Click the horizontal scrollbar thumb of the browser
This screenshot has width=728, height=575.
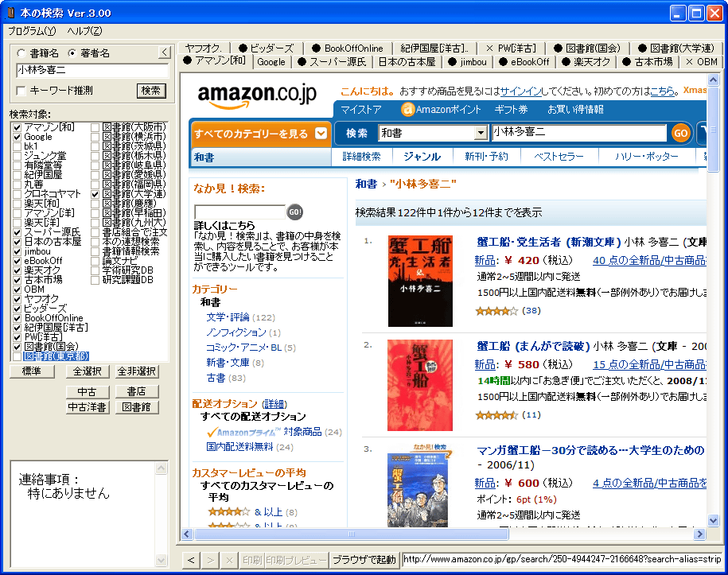pyautogui.click(x=352, y=534)
